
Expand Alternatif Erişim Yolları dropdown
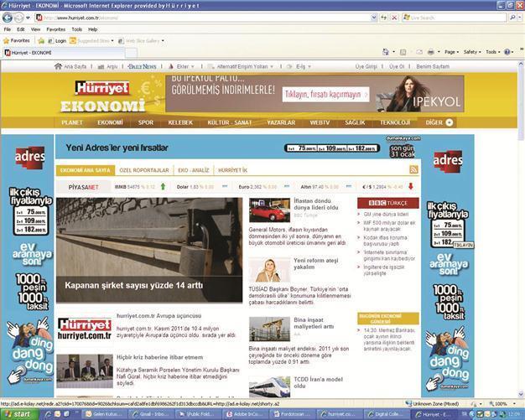pyautogui.click(x=272, y=66)
